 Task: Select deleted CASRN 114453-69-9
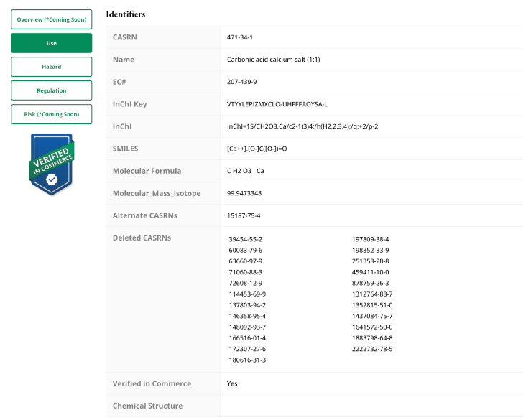[x=247, y=294]
